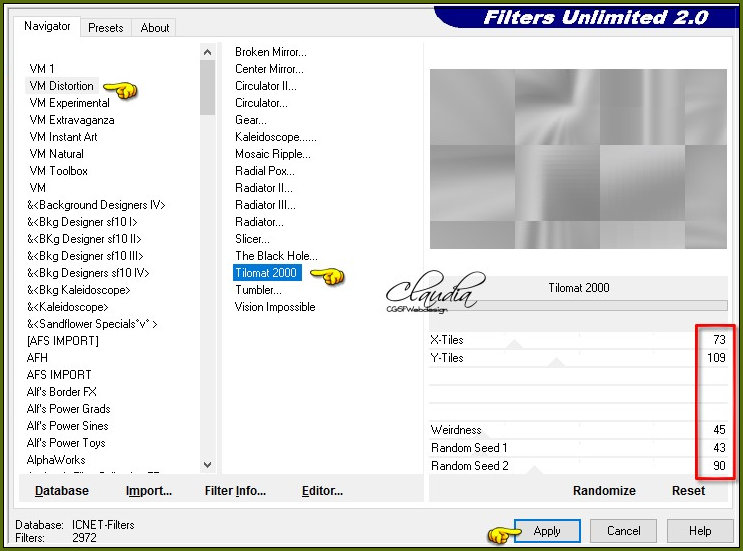This screenshot has width=743, height=551.
Task: Select AlphaWorks category
Action: pos(56,460)
